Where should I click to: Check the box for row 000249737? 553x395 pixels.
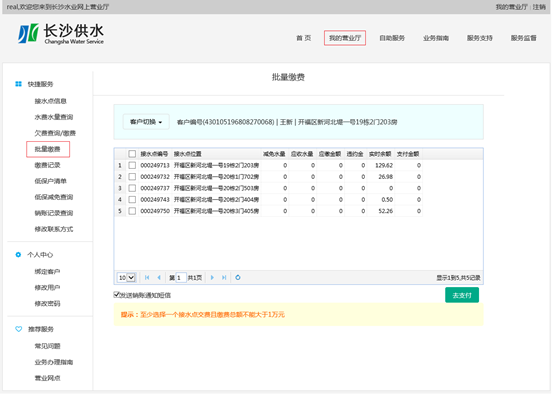click(132, 188)
